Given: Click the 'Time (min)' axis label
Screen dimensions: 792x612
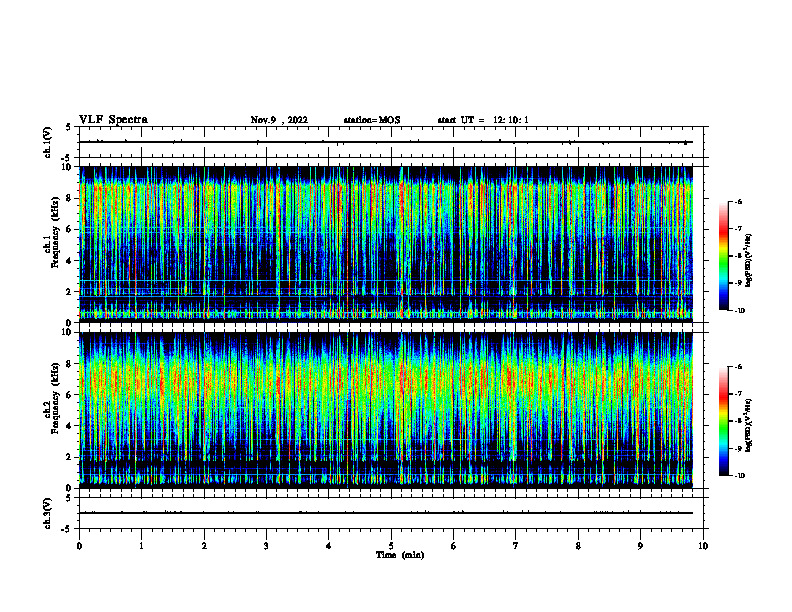Looking at the screenshot, I should click(x=400, y=555).
